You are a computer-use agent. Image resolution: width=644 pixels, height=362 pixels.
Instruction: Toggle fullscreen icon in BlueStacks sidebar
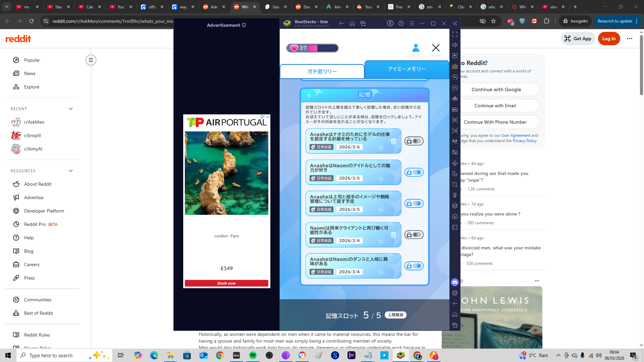point(455,34)
